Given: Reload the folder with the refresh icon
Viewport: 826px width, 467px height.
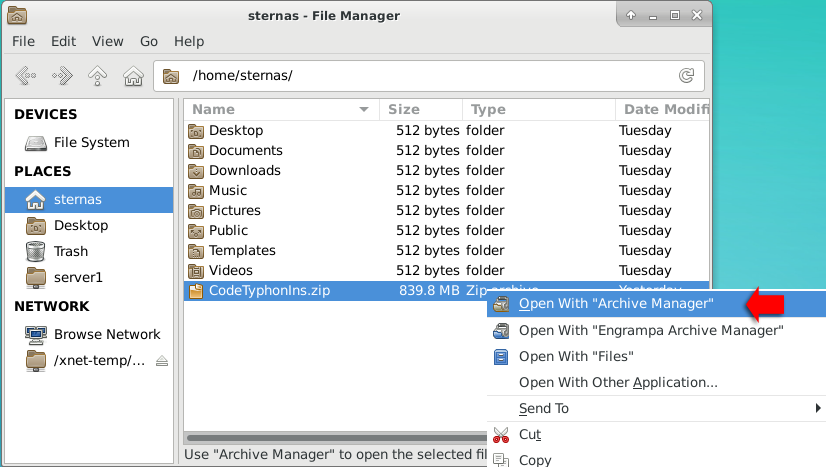Looking at the screenshot, I should click(x=686, y=76).
